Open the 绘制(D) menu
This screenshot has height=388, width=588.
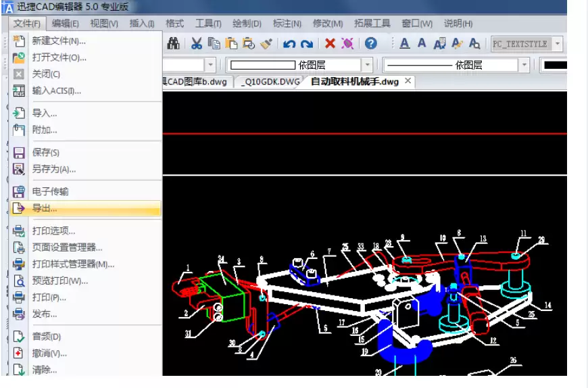point(246,24)
